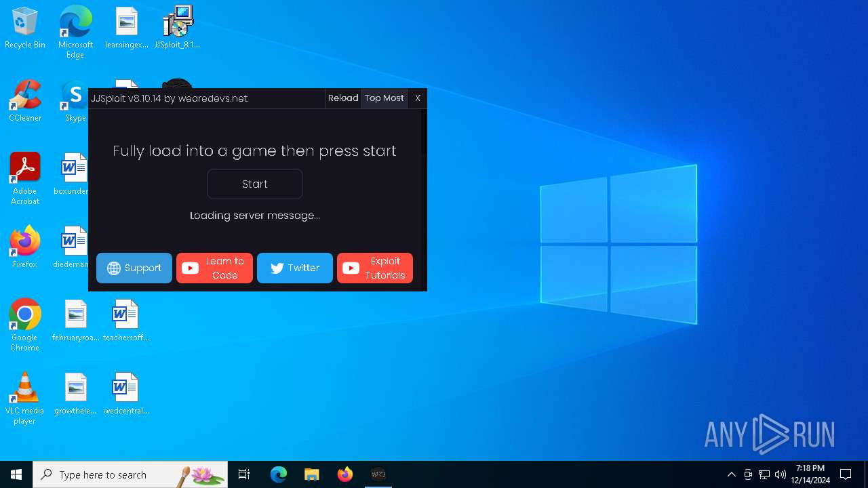Screen dimensions: 868x488
Task: Toggle the Top Most option
Action: 384,98
